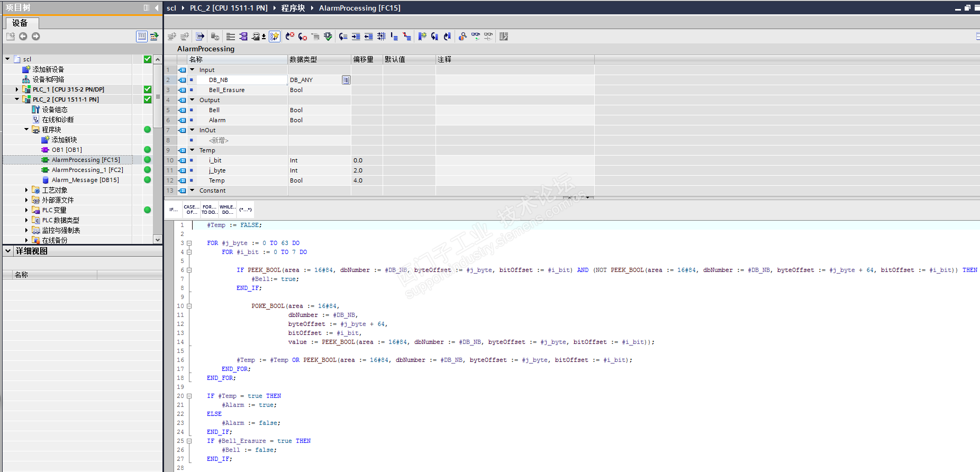Click the outdent text toolbar icon
The width and height of the screenshot is (980, 472).
pos(368,37)
